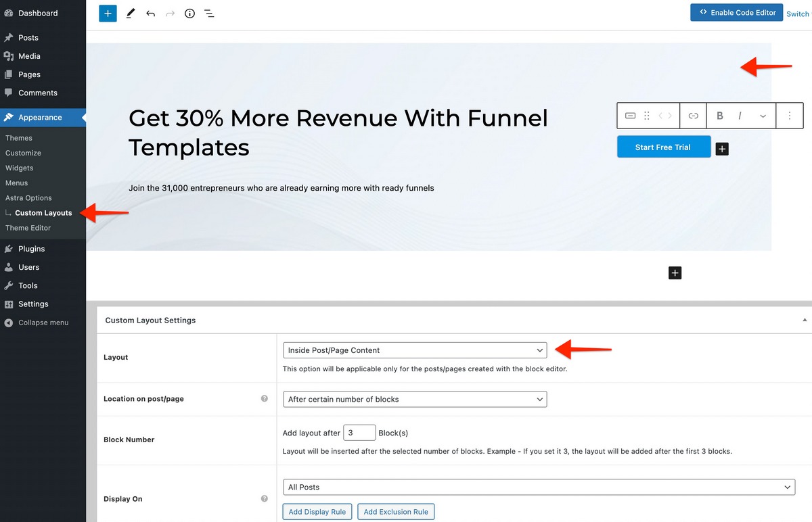Select Custom Layouts in the sidebar
The image size is (812, 522).
pos(43,212)
